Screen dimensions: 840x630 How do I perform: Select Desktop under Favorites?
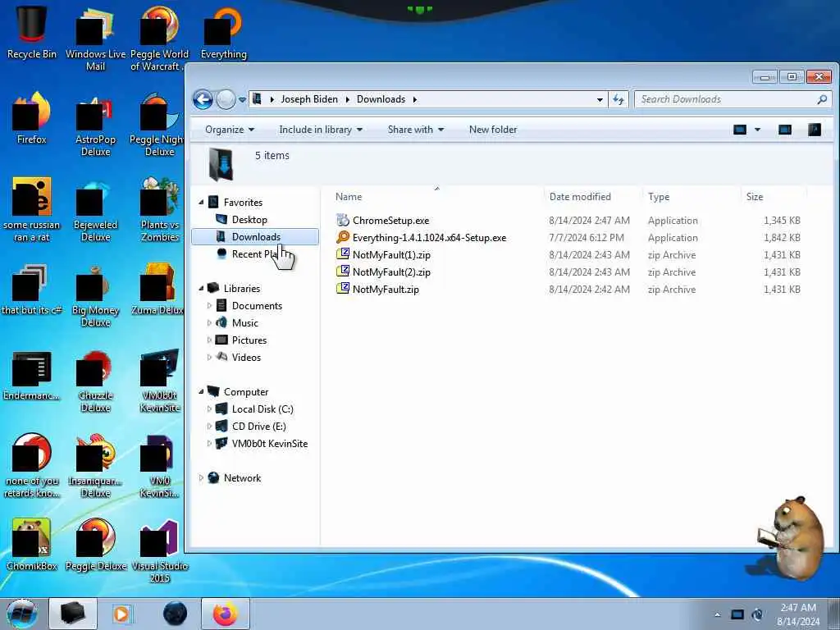pyautogui.click(x=249, y=220)
